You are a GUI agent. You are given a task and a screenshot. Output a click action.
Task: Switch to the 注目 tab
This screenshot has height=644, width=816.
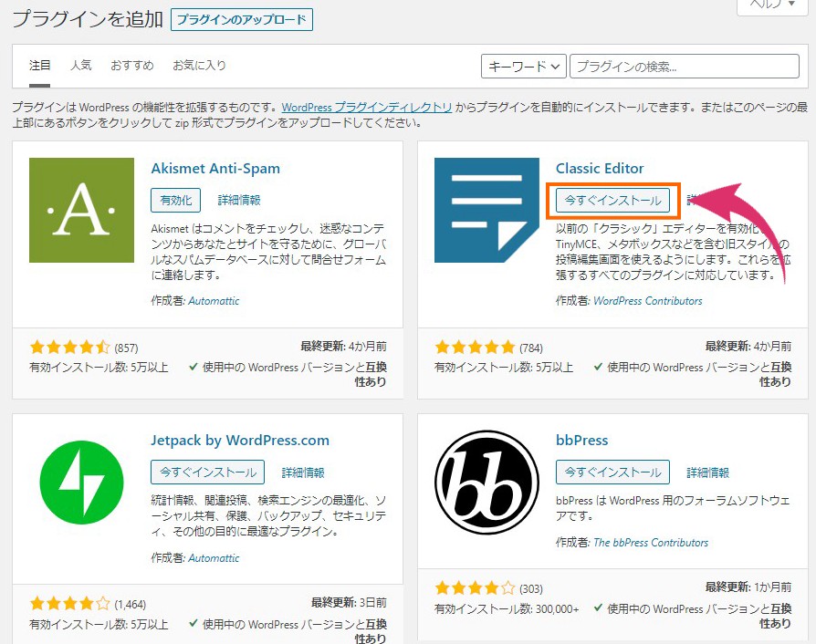pos(39,66)
